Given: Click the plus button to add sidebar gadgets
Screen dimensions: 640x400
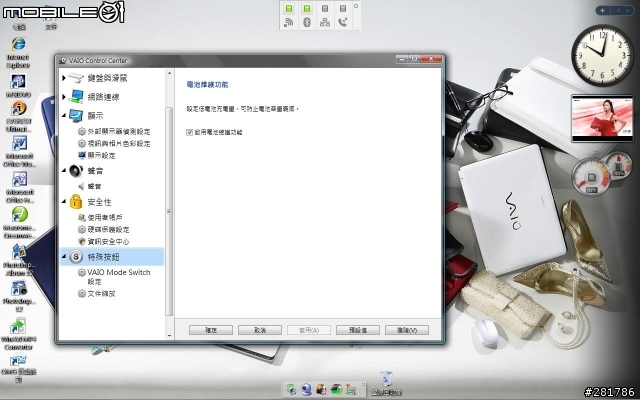Looking at the screenshot, I should 602,11.
